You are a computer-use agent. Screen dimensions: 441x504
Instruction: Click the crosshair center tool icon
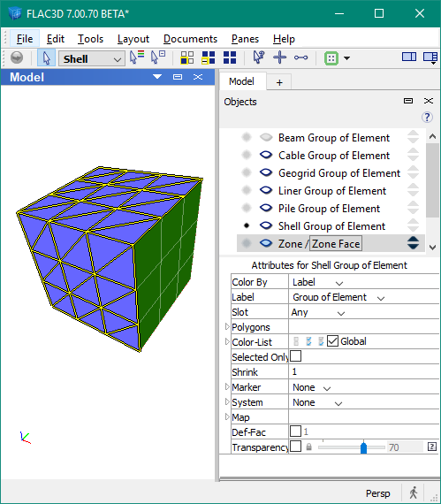(x=280, y=57)
